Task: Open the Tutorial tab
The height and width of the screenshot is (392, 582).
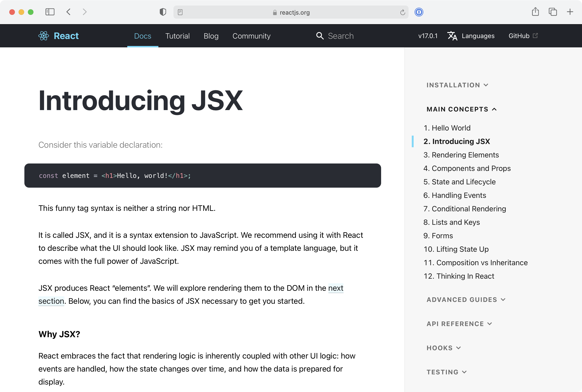Action: [177, 36]
